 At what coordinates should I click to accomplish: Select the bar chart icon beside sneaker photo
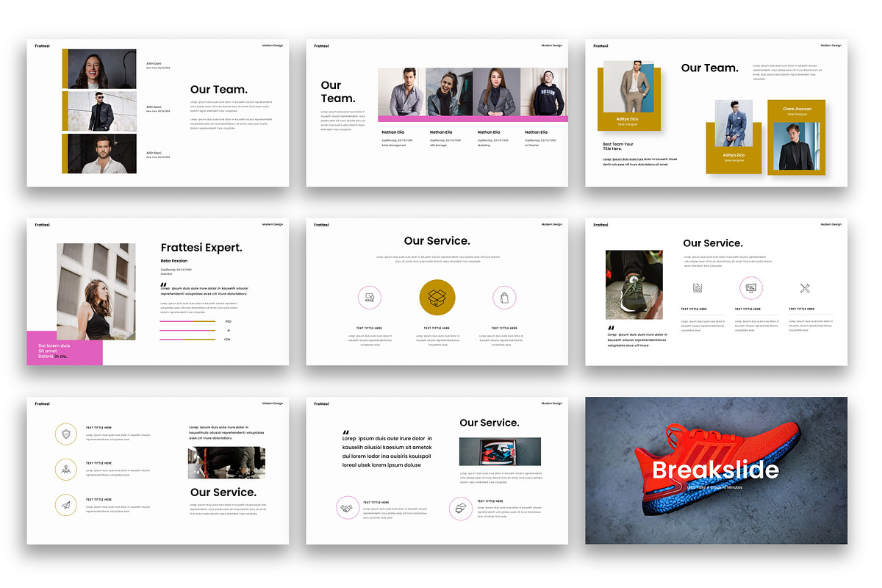[697, 288]
